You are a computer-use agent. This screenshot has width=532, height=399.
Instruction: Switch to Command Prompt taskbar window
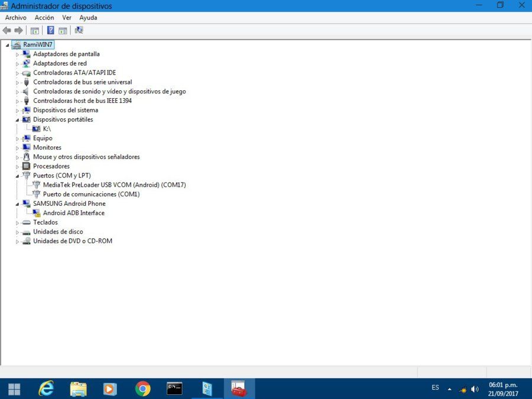pos(175,389)
